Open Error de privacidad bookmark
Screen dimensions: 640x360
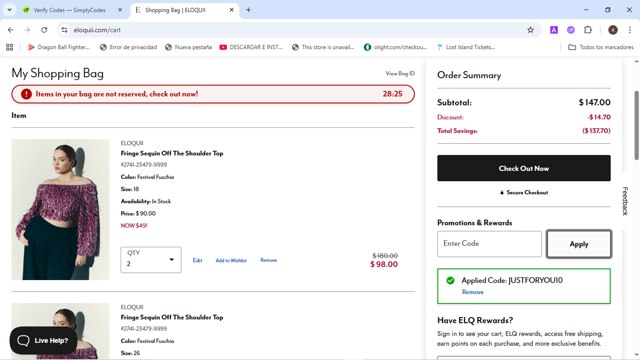[x=129, y=47]
